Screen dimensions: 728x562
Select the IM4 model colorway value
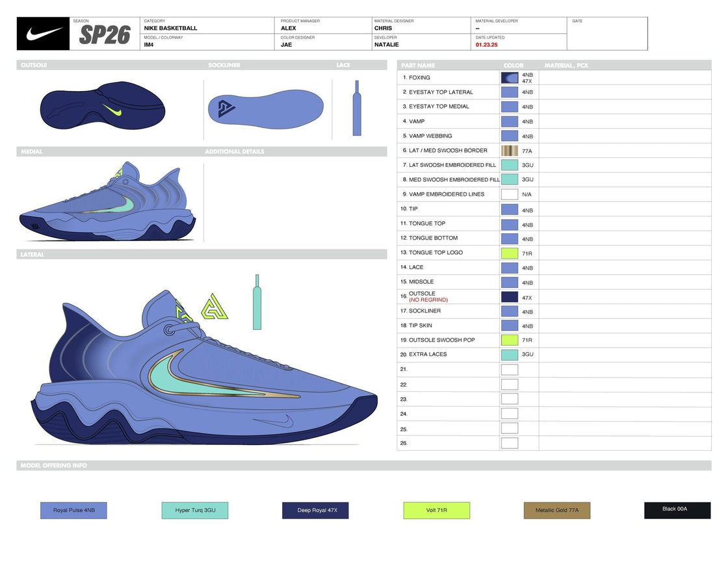pos(149,45)
